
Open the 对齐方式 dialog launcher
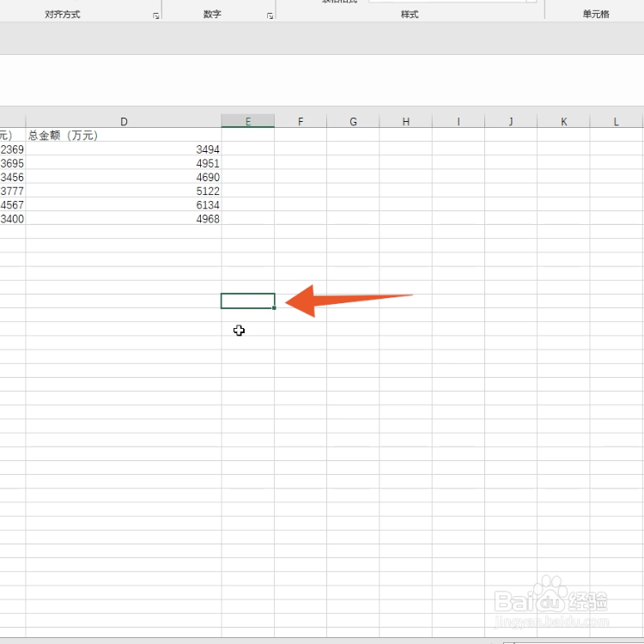click(x=155, y=15)
